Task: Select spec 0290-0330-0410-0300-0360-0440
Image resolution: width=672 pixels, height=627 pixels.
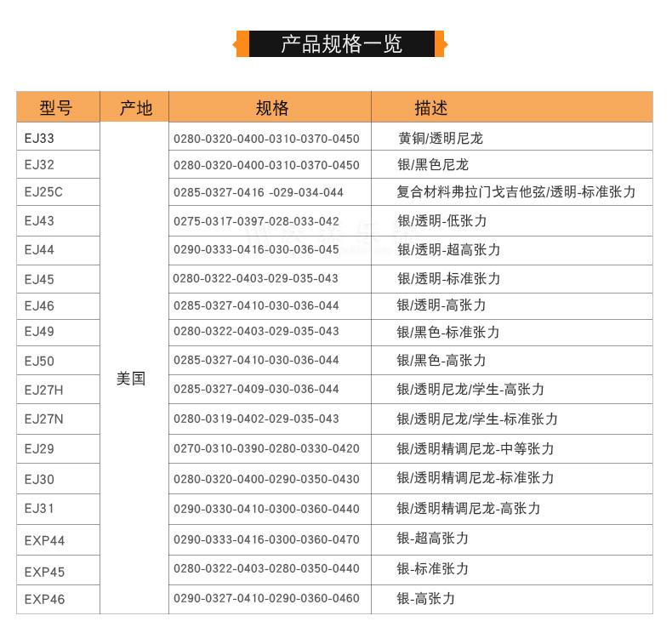Action: click(266, 509)
